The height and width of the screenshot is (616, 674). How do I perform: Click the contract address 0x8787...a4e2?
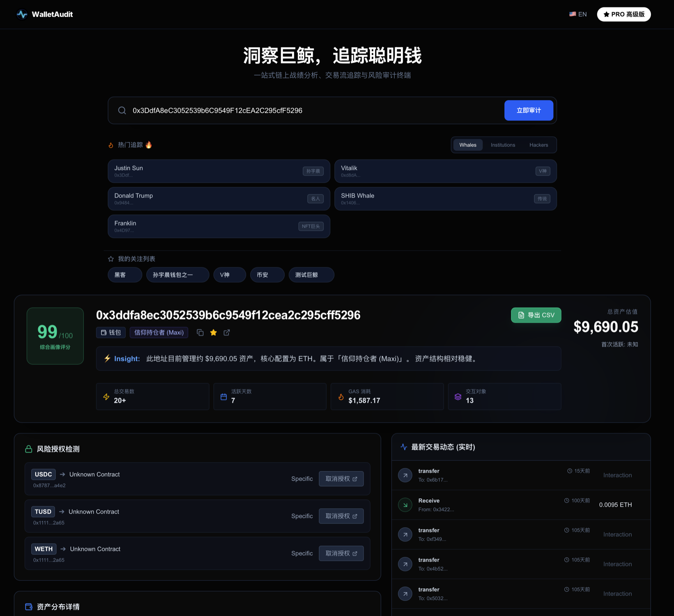(49, 485)
